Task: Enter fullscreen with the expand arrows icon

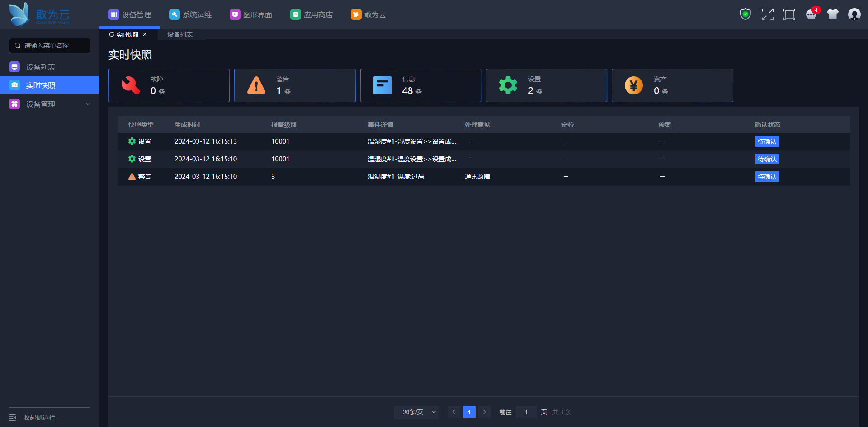Action: coord(767,14)
